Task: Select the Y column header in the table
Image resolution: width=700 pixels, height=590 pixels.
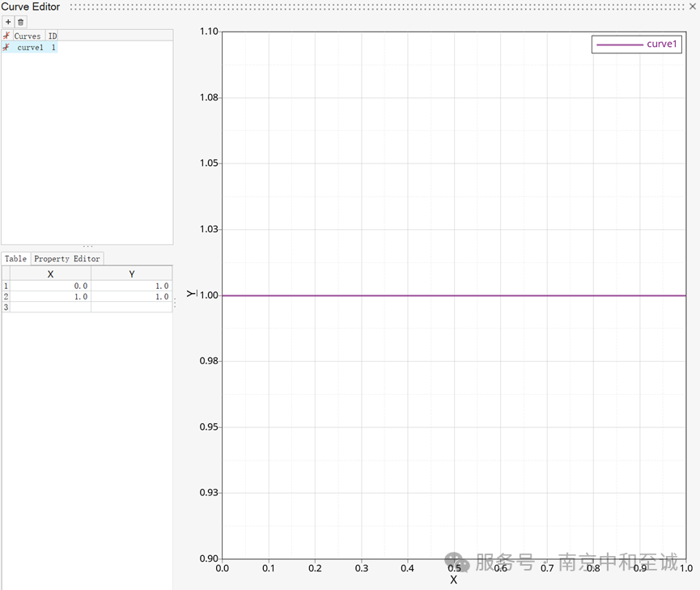Action: [x=132, y=274]
